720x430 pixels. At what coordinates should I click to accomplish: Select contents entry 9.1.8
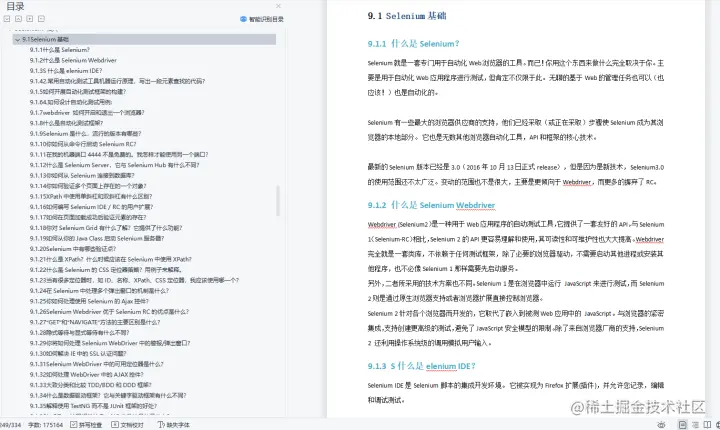[66, 123]
